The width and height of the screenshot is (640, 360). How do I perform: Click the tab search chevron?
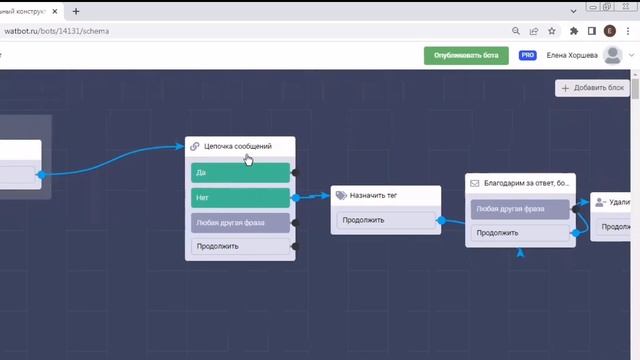pyautogui.click(x=573, y=11)
